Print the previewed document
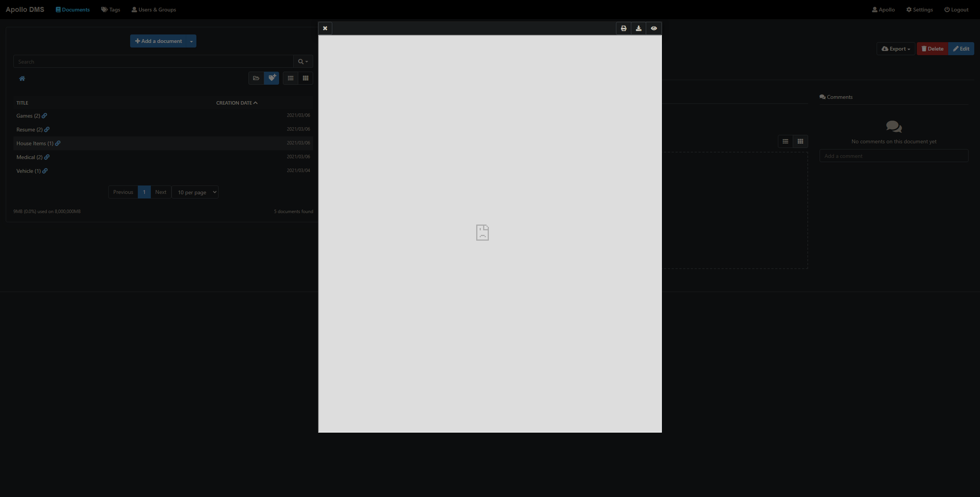 tap(623, 28)
